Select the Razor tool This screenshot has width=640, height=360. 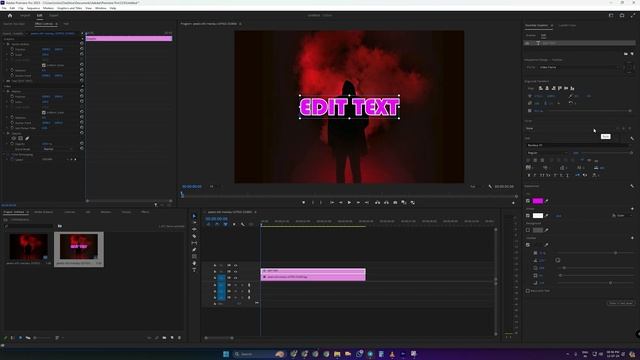click(x=194, y=236)
